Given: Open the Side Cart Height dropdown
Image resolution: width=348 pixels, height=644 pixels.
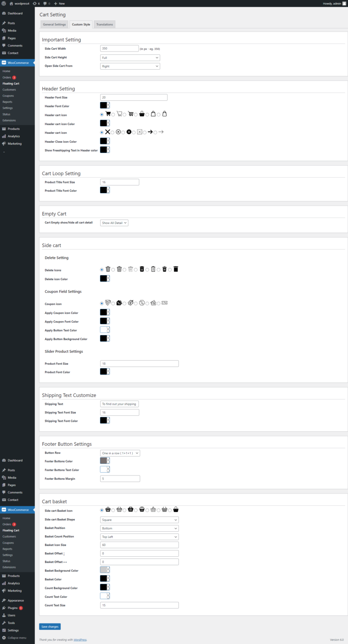Looking at the screenshot, I should pyautogui.click(x=130, y=57).
